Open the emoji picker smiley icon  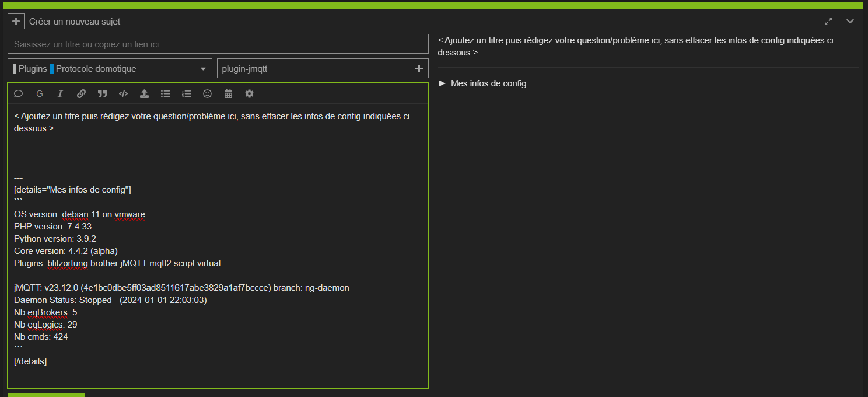pyautogui.click(x=207, y=94)
